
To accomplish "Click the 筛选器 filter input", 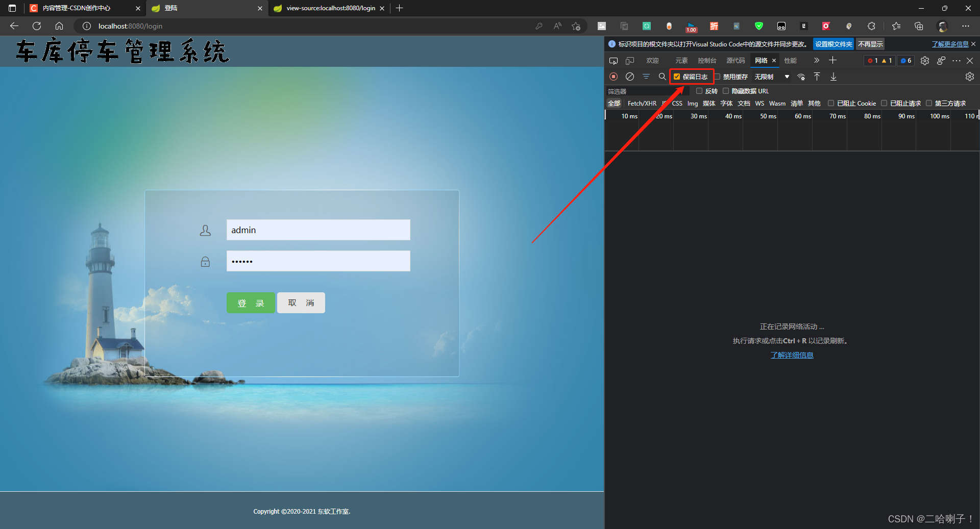I will pos(647,91).
